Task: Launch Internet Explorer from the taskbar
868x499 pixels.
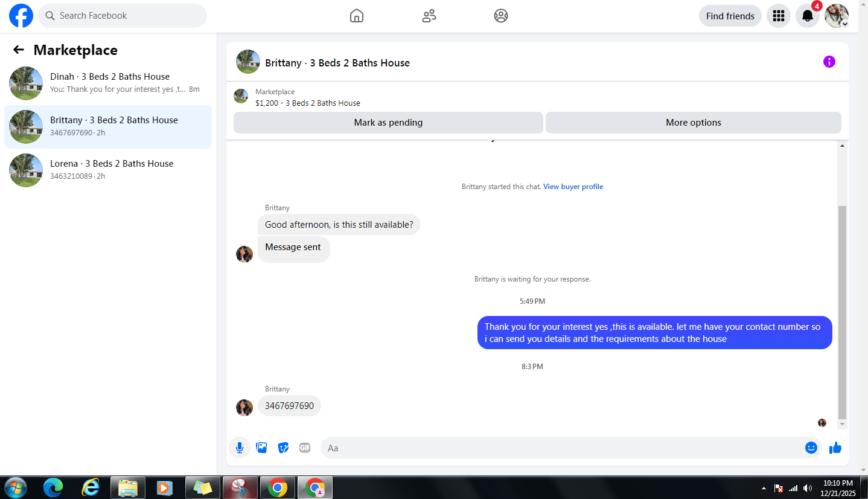Action: point(91,488)
